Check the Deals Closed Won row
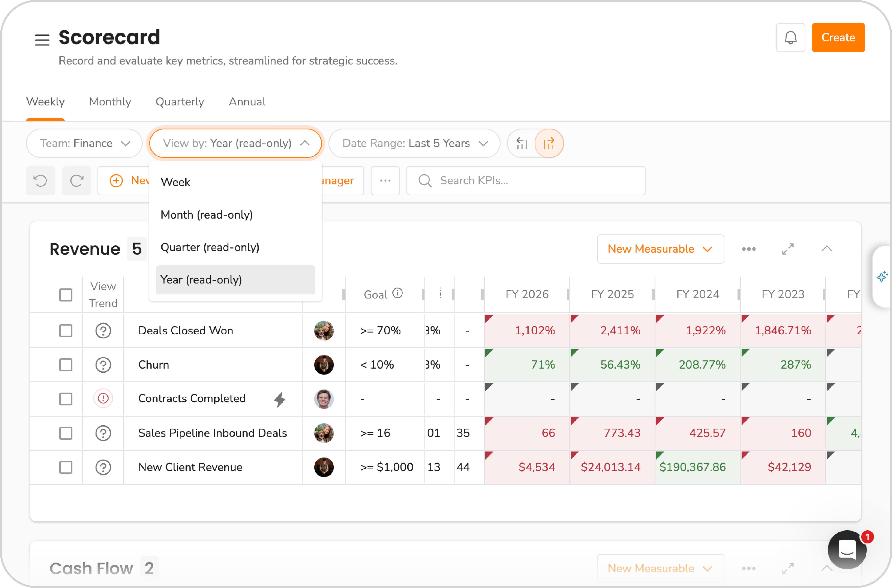The image size is (892, 588). pos(66,331)
